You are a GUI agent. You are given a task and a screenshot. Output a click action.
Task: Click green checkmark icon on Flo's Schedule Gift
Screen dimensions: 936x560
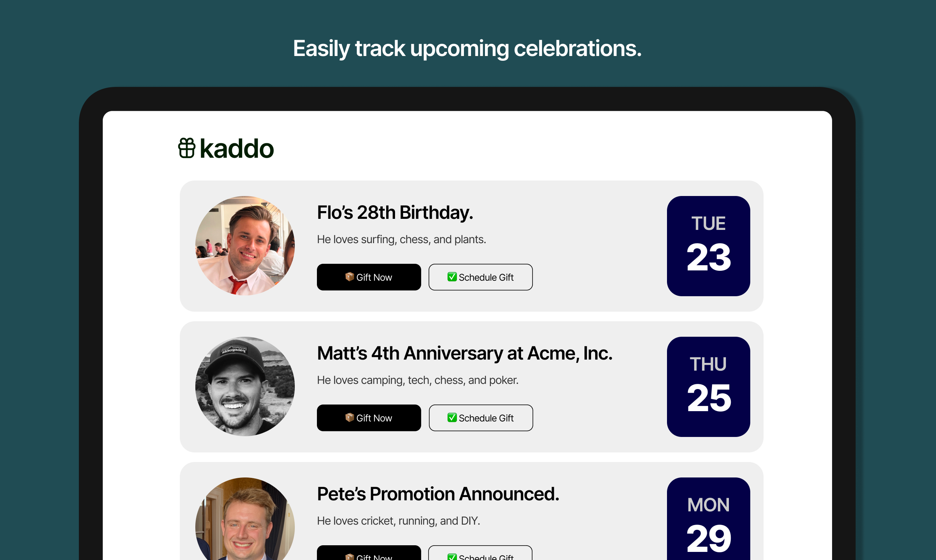452,277
